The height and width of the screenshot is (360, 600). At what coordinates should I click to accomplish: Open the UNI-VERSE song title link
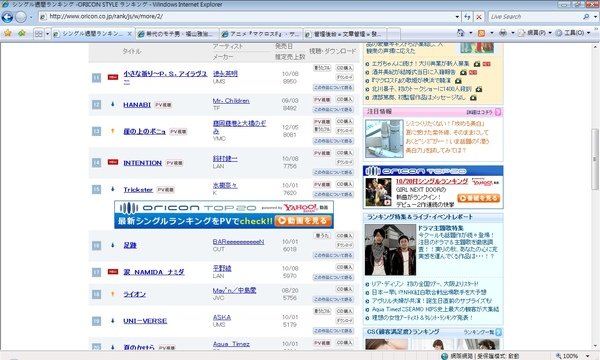(x=145, y=321)
